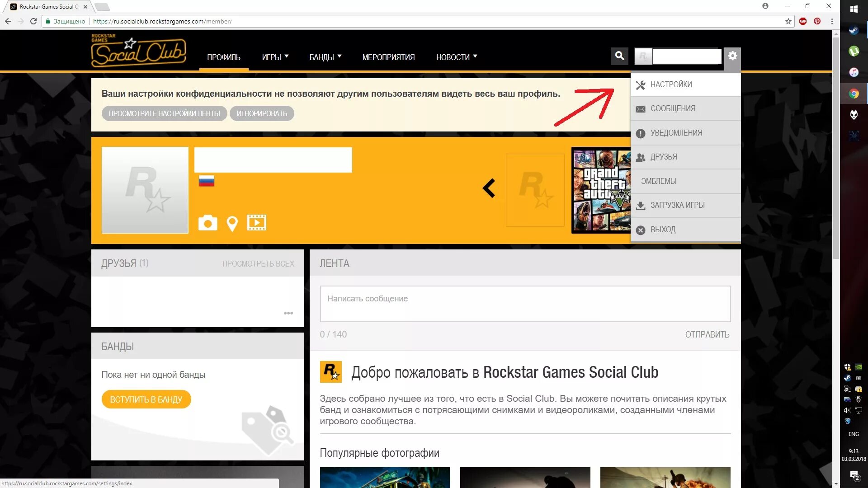Open uTorrent from the taskbar
The width and height of the screenshot is (868, 488).
point(854,51)
